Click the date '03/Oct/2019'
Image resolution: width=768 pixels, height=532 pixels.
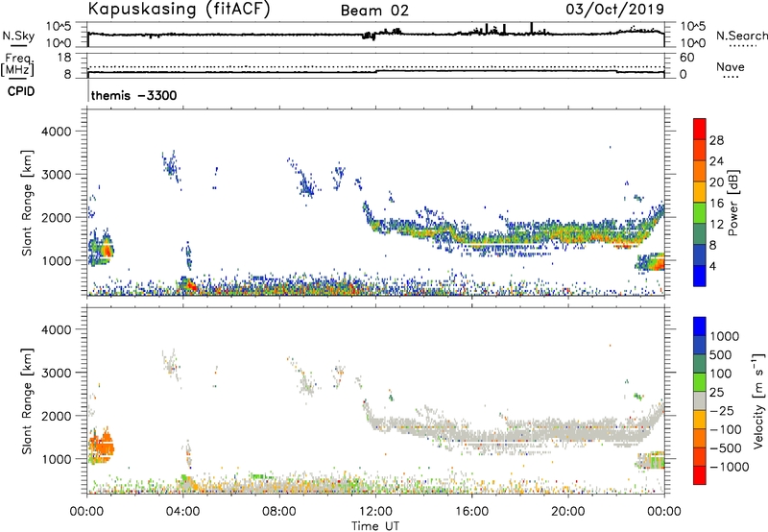(x=615, y=10)
